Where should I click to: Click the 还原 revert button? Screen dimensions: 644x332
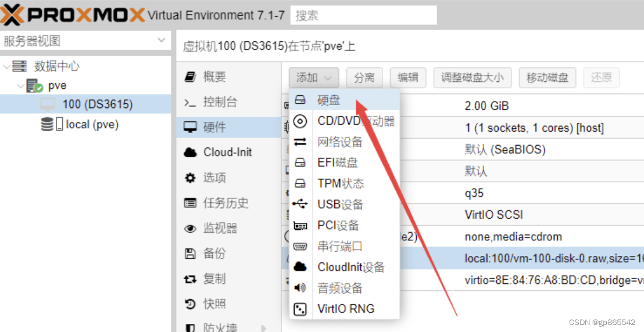click(x=602, y=78)
